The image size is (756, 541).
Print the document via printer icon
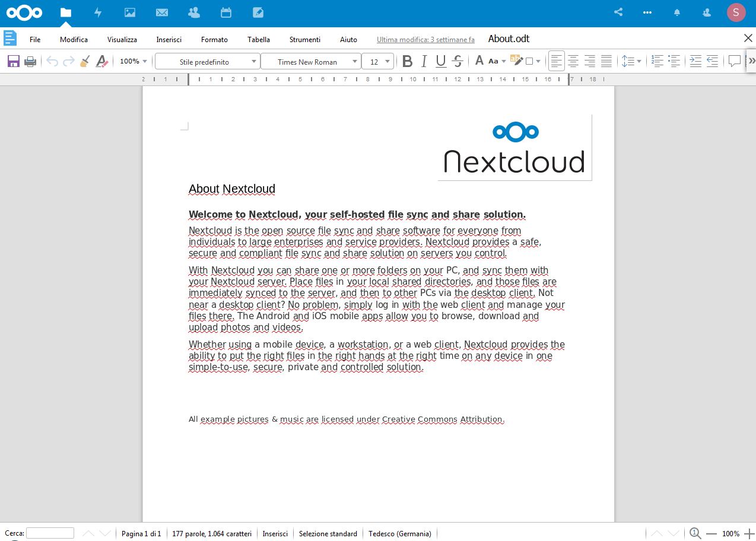click(30, 61)
